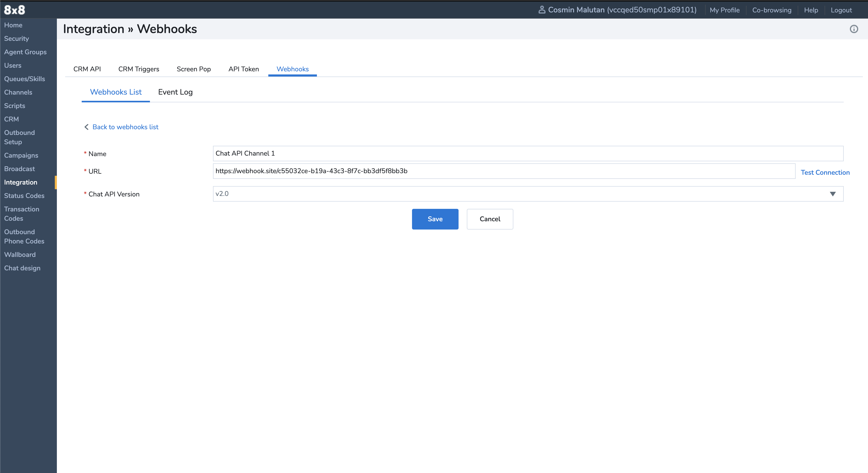Expand the Chat API Version dropdown
The width and height of the screenshot is (868, 473).
pos(832,194)
